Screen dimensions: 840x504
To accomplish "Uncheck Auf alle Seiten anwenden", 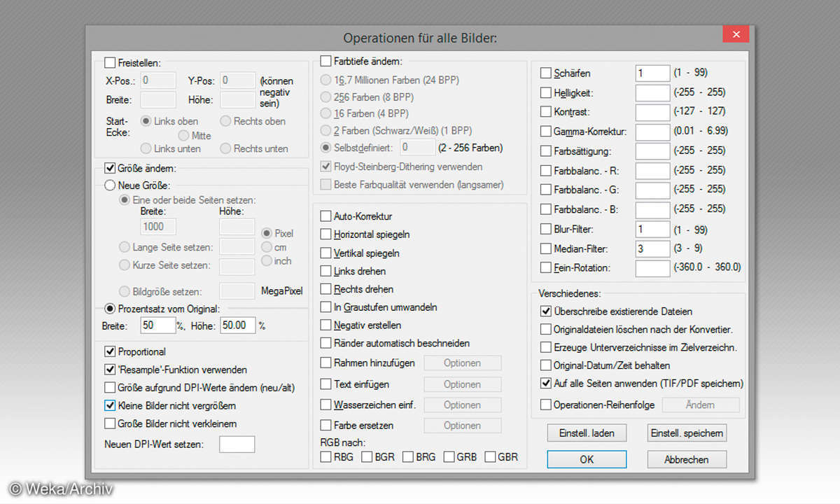I will [x=546, y=384].
